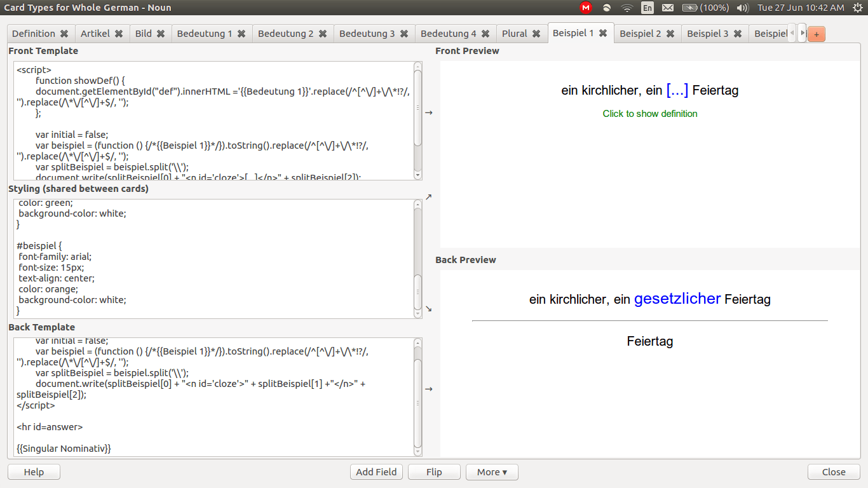Click the 'Feiertag' answer in Back Preview
The height and width of the screenshot is (488, 868).
point(650,341)
